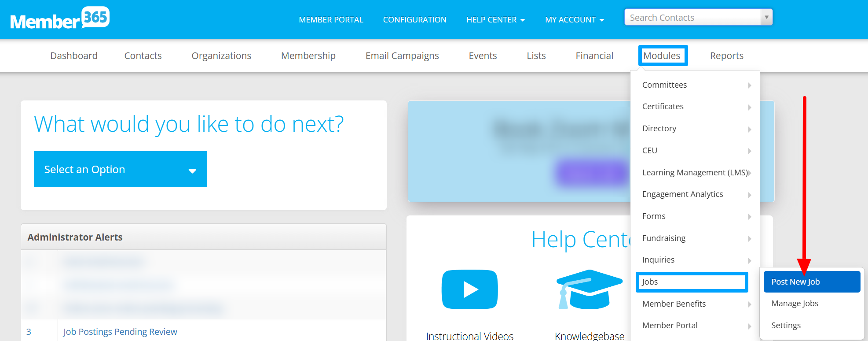
Task: Go to the Reports tab
Action: tap(726, 56)
